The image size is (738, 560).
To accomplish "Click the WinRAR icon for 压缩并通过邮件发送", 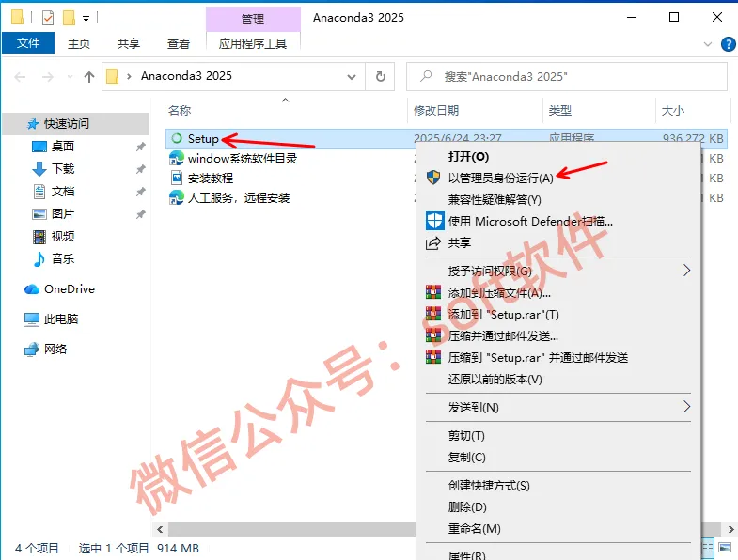I will [x=433, y=335].
